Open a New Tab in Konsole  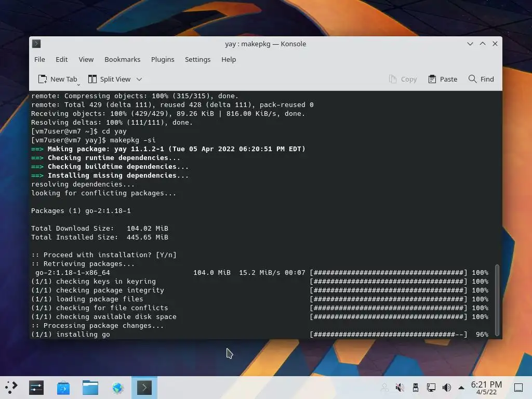pyautogui.click(x=58, y=79)
